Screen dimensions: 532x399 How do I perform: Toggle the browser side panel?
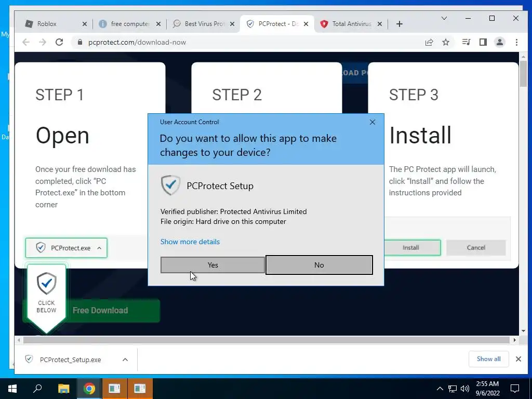pyautogui.click(x=483, y=42)
